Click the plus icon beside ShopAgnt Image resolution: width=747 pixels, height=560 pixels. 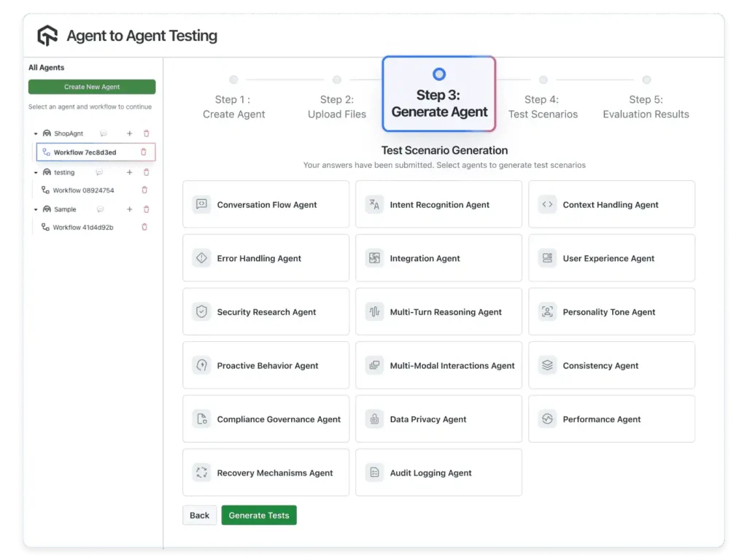[129, 133]
